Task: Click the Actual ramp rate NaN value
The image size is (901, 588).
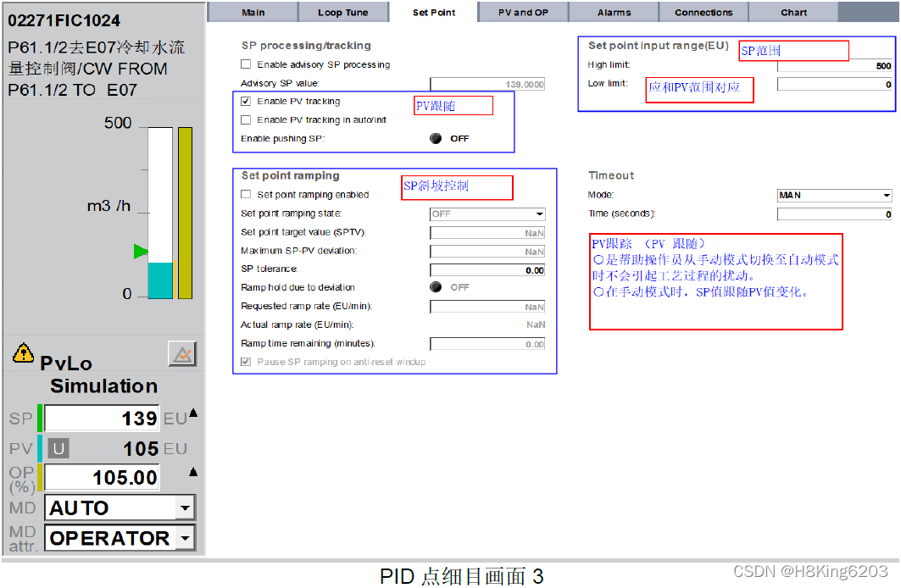Action: (536, 325)
